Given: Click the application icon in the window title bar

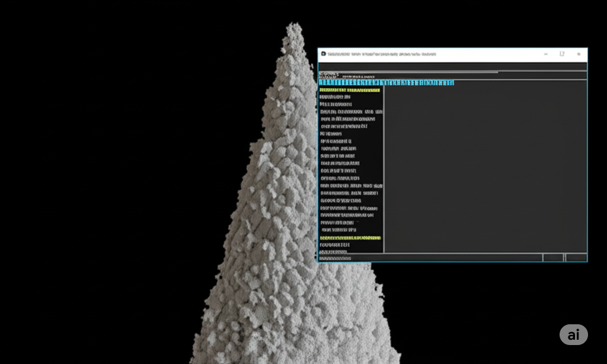Looking at the screenshot, I should coord(324,54).
